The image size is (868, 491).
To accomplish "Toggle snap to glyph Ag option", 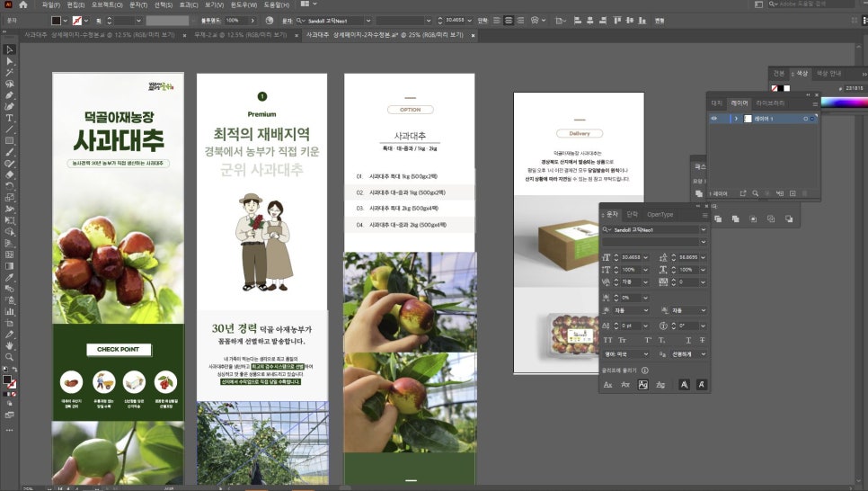I will click(642, 385).
